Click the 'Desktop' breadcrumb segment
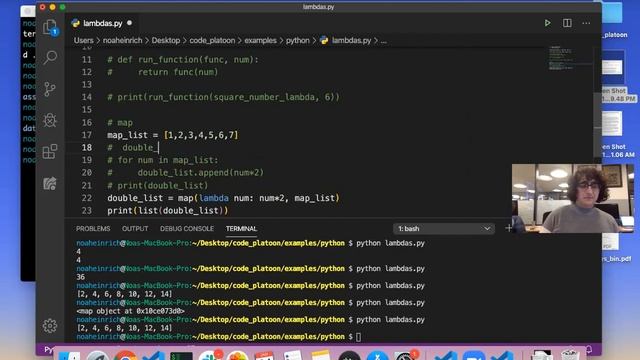The image size is (640, 360). [x=166, y=40]
